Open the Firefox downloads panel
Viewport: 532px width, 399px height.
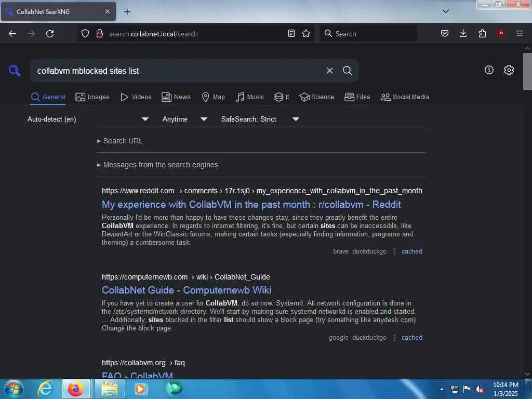(463, 33)
